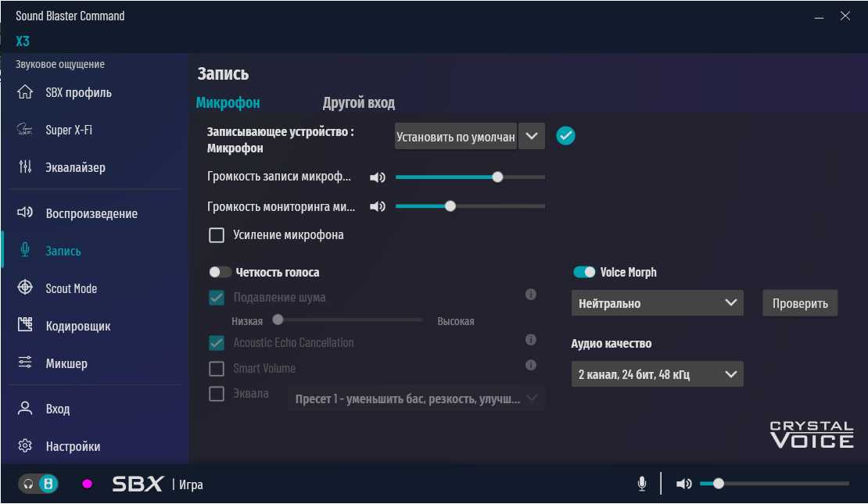Click the microphone icon in bottom bar
868x504 pixels.
tap(642, 484)
